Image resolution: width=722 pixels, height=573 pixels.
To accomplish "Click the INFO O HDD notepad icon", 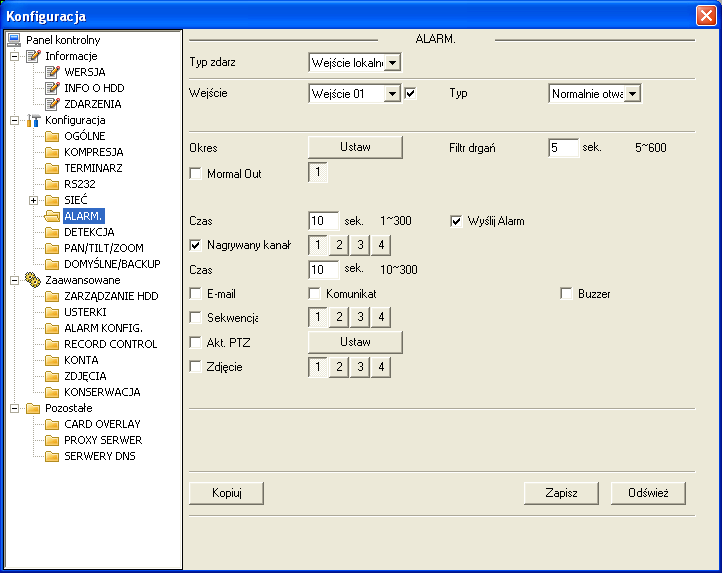I will tap(52, 88).
